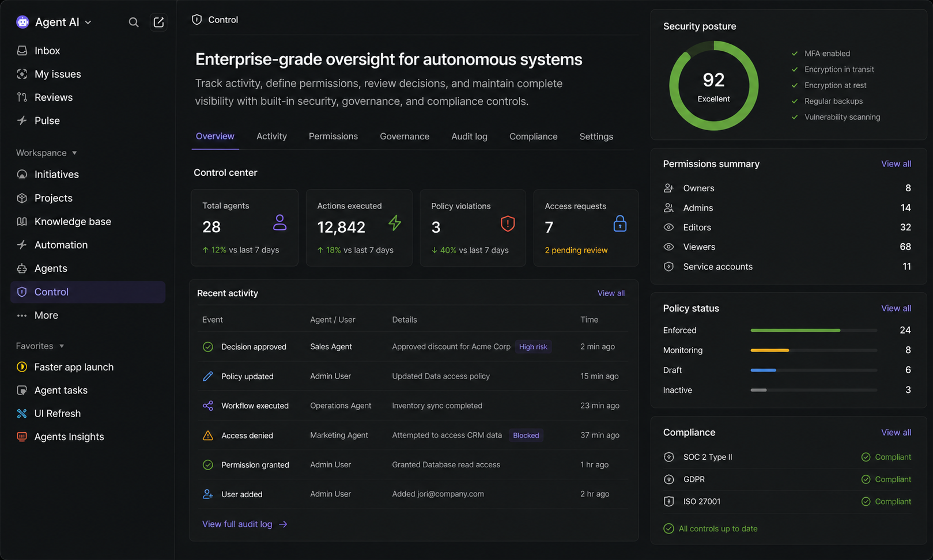Click the Monitoring yellow progress bar

(x=770, y=350)
